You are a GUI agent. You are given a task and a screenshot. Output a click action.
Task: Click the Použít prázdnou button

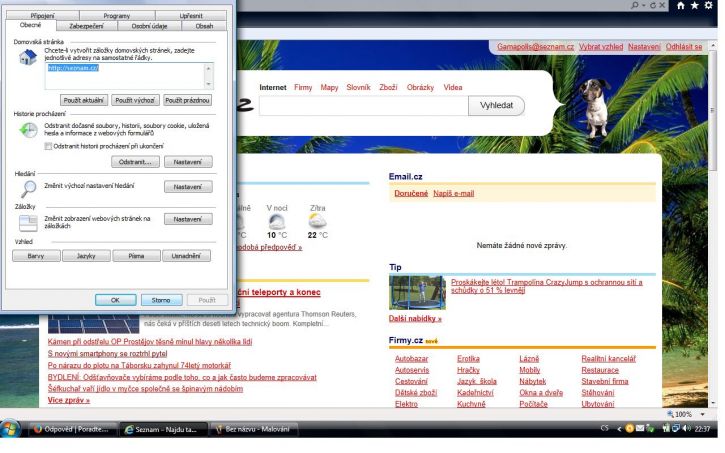tap(187, 100)
